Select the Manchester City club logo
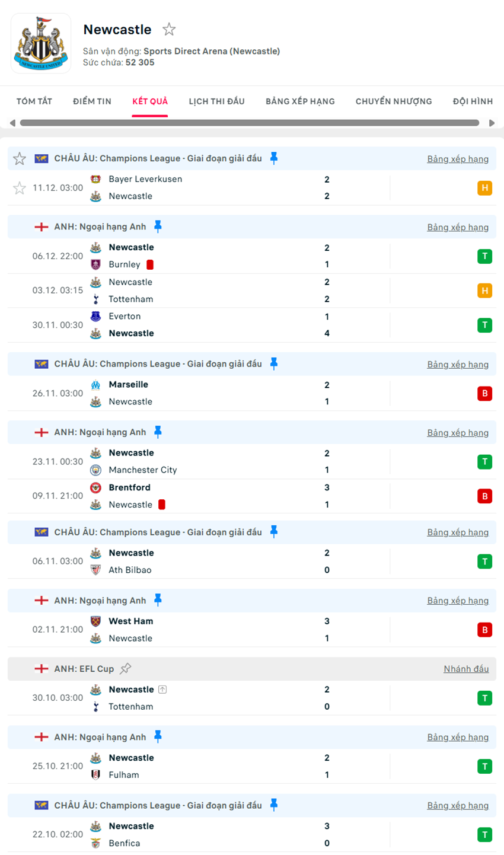Screen dimensions: 504x855 (95, 470)
